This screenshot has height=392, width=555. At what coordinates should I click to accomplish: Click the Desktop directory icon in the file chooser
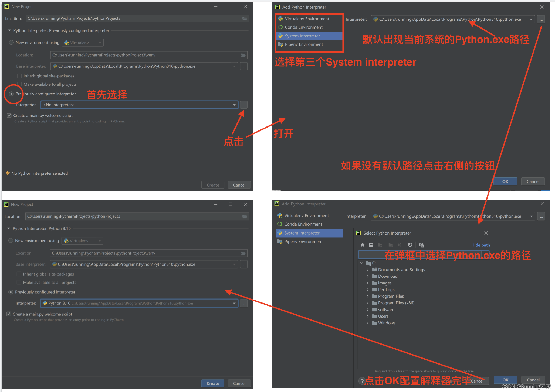371,245
